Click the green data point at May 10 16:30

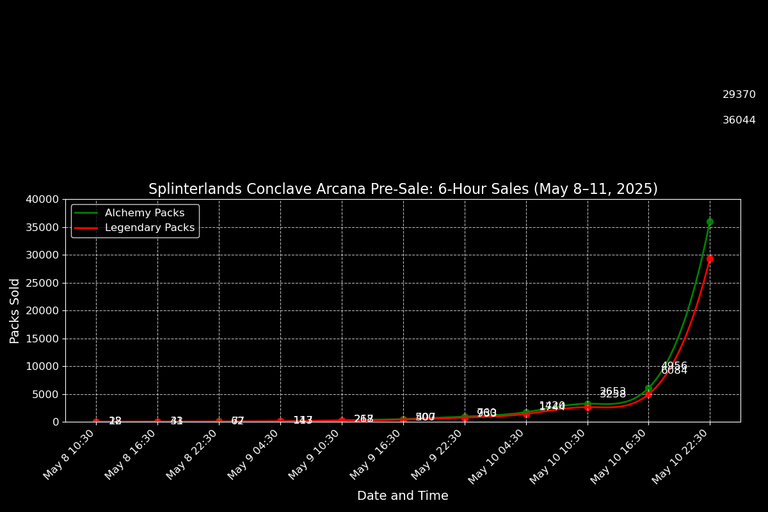(648, 389)
